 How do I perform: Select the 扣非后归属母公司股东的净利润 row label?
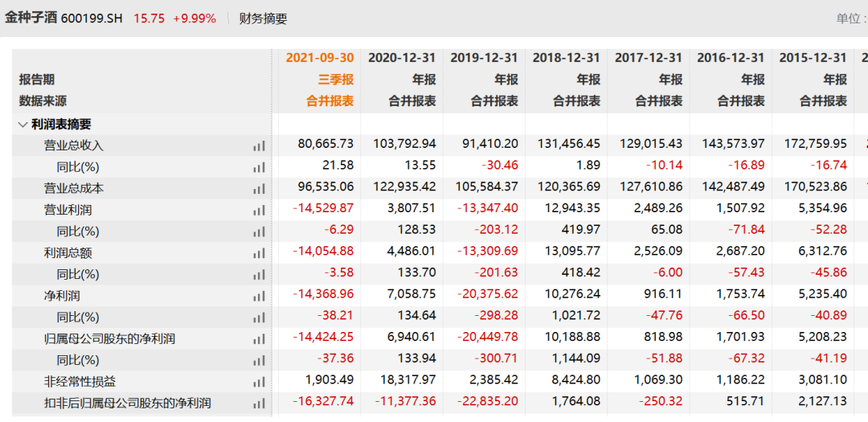[127, 404]
